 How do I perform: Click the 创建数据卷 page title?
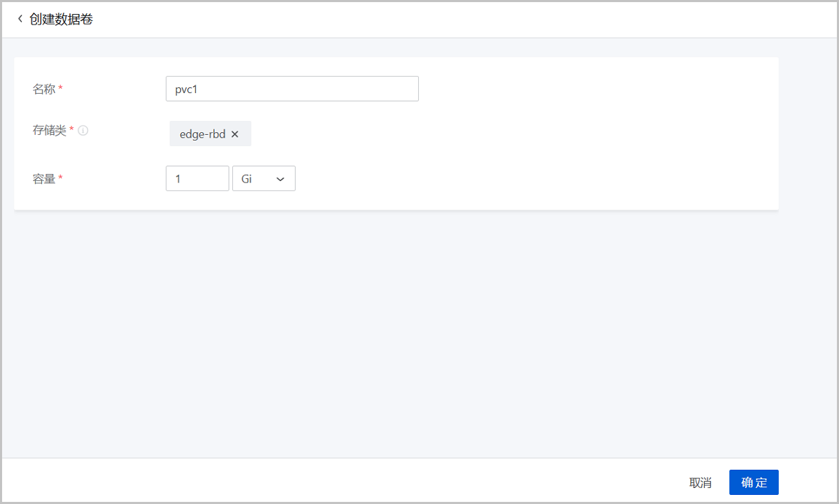[62, 19]
